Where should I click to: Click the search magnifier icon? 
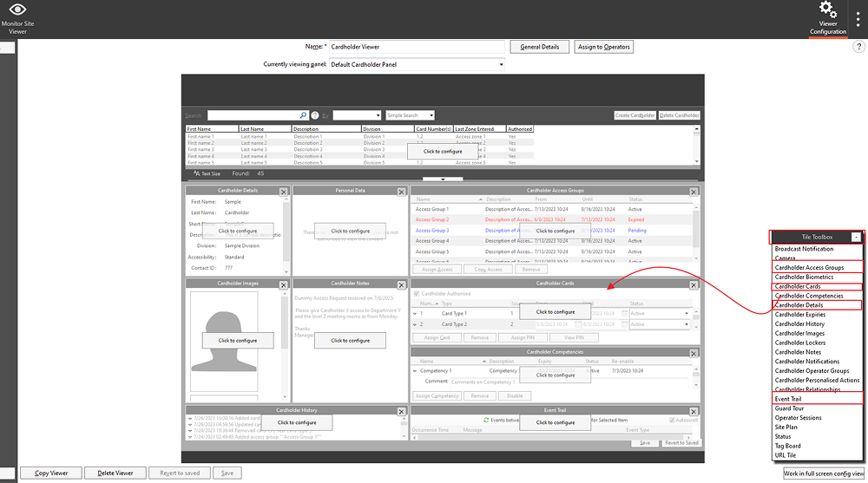[x=302, y=115]
